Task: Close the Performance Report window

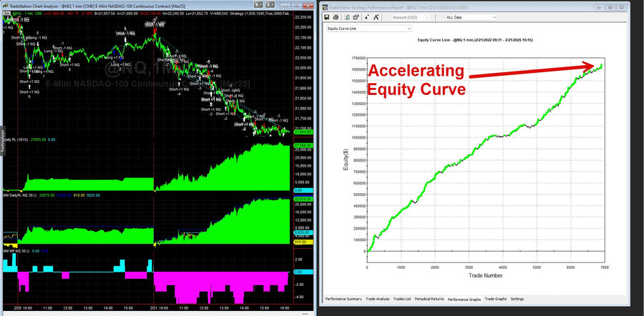Action: tap(620, 7)
